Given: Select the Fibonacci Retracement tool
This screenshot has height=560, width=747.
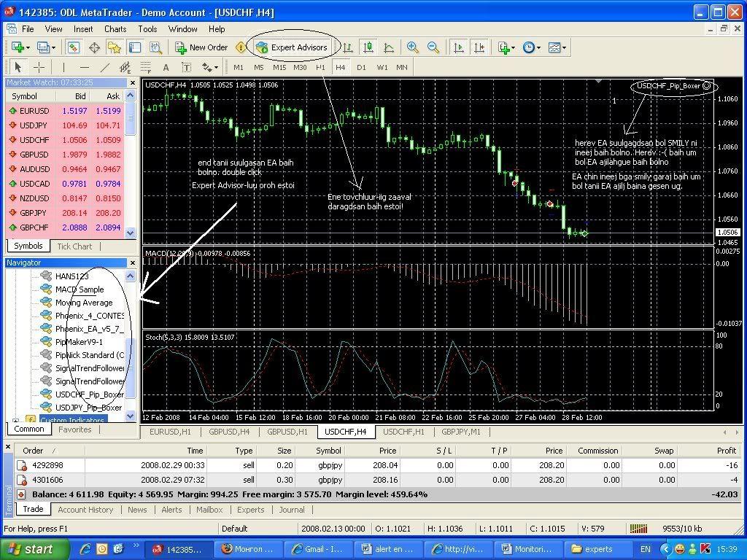Looking at the screenshot, I should 146,67.
